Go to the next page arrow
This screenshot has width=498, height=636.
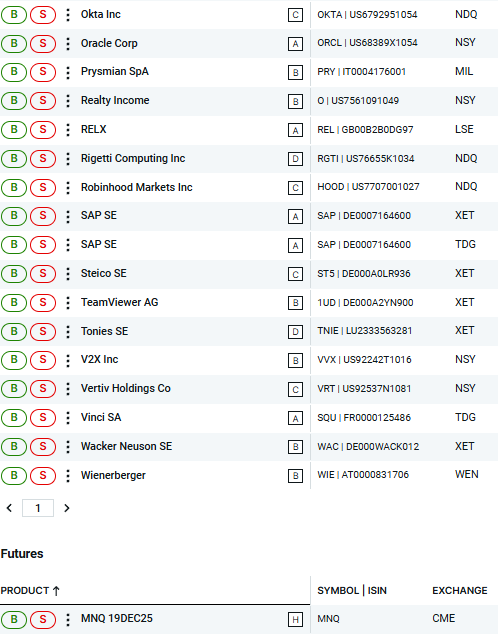coord(67,508)
